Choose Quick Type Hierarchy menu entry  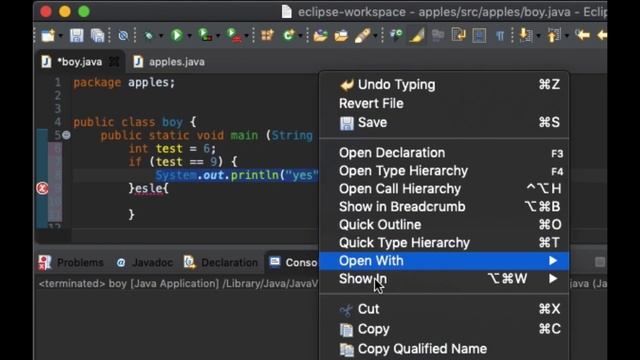pos(444,243)
